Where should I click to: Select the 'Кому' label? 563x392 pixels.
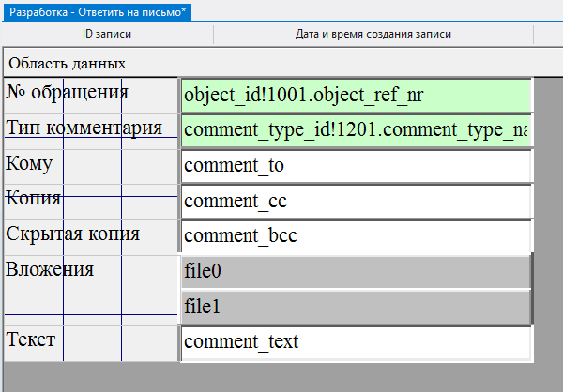click(x=29, y=163)
